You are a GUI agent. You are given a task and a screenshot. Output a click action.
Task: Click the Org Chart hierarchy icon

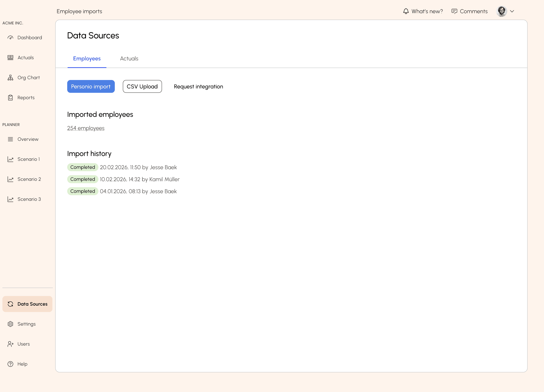(x=10, y=78)
